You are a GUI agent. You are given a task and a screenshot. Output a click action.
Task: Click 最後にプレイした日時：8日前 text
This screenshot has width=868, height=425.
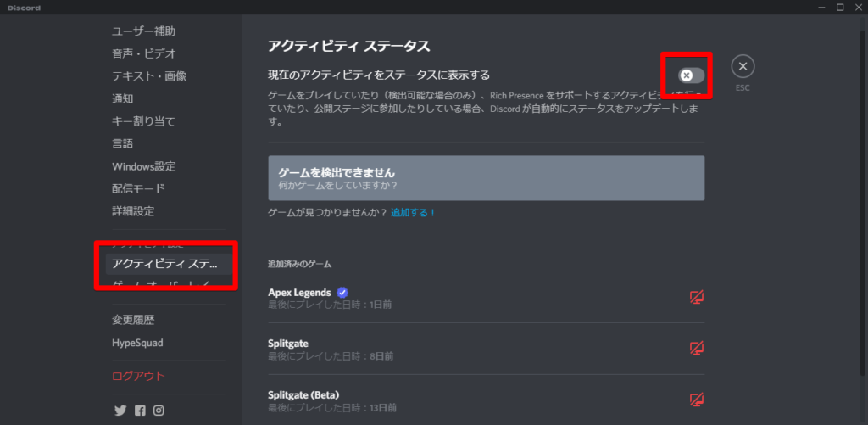(x=331, y=356)
